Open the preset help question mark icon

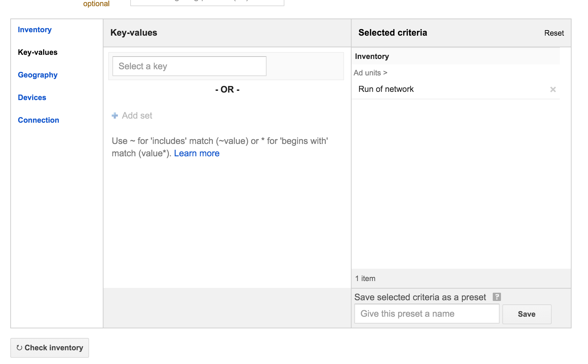[497, 297]
